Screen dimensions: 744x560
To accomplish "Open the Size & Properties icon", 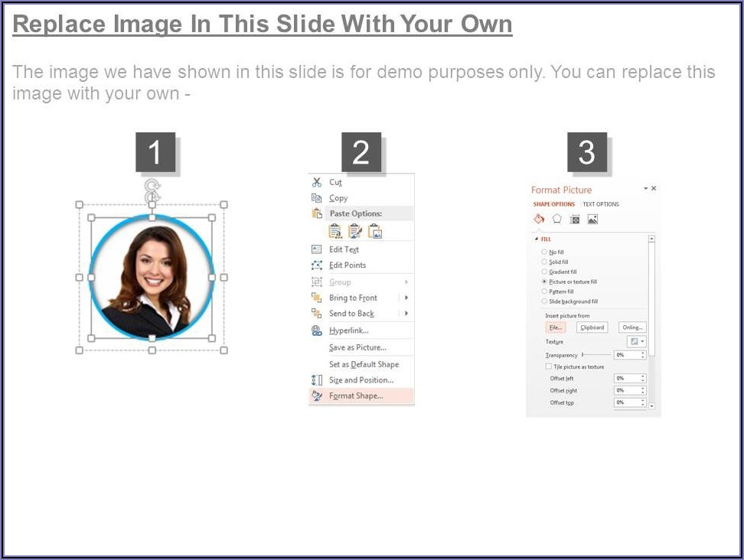I will (x=575, y=219).
